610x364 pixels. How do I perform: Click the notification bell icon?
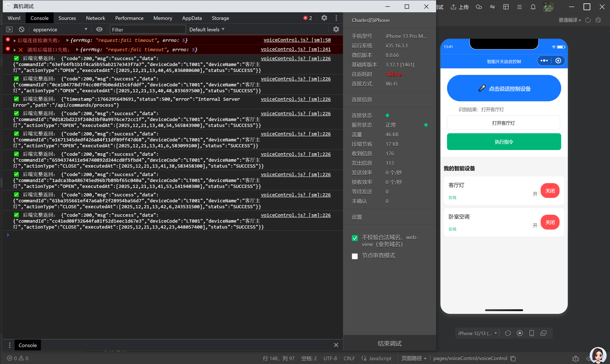pyautogui.click(x=533, y=7)
